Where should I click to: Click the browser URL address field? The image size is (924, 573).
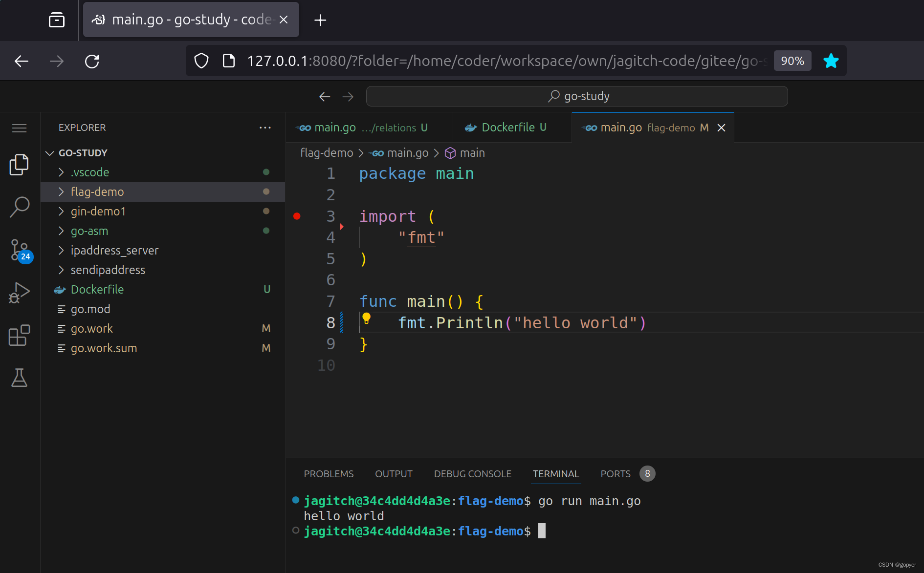(507, 61)
